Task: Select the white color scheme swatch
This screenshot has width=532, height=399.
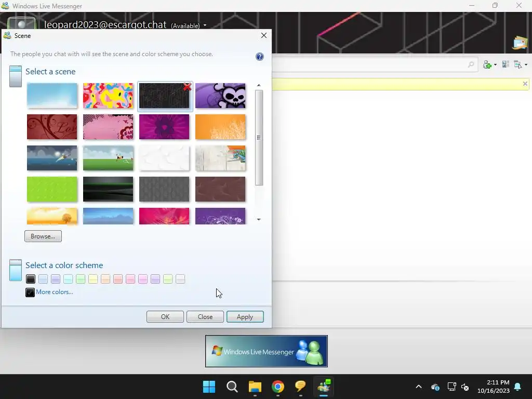Action: coord(180,279)
